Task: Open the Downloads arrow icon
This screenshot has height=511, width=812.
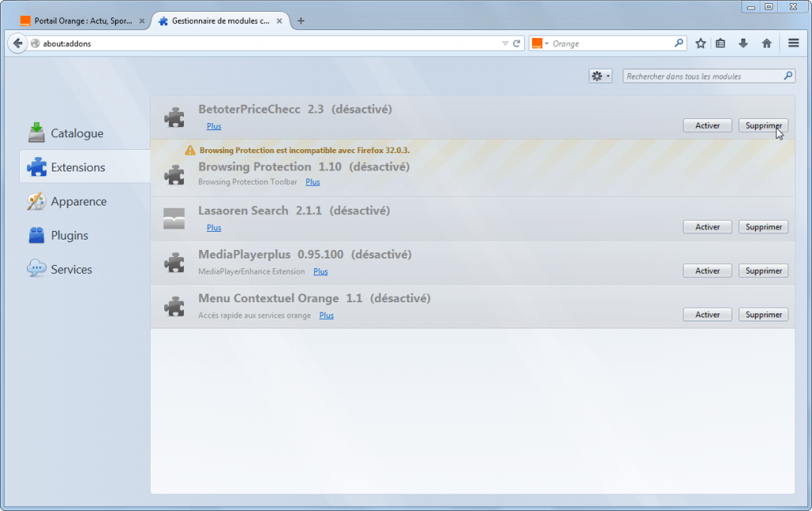Action: point(743,44)
